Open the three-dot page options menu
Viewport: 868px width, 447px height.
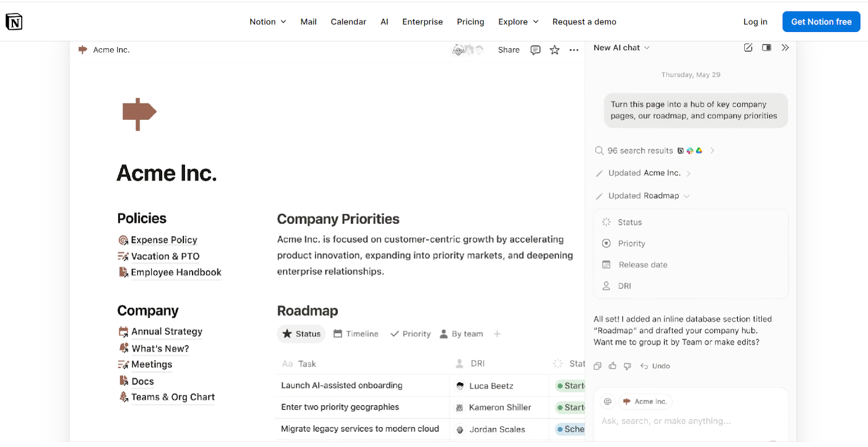(574, 50)
